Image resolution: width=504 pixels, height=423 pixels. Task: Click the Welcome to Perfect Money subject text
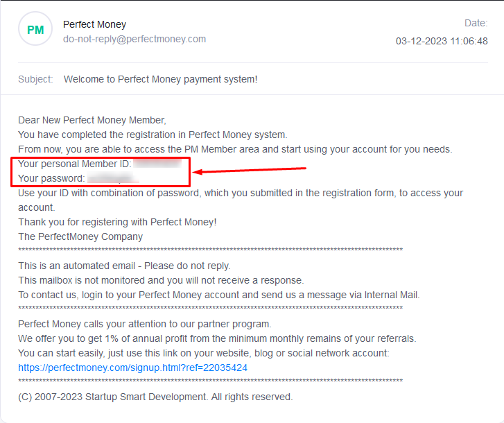pyautogui.click(x=160, y=79)
